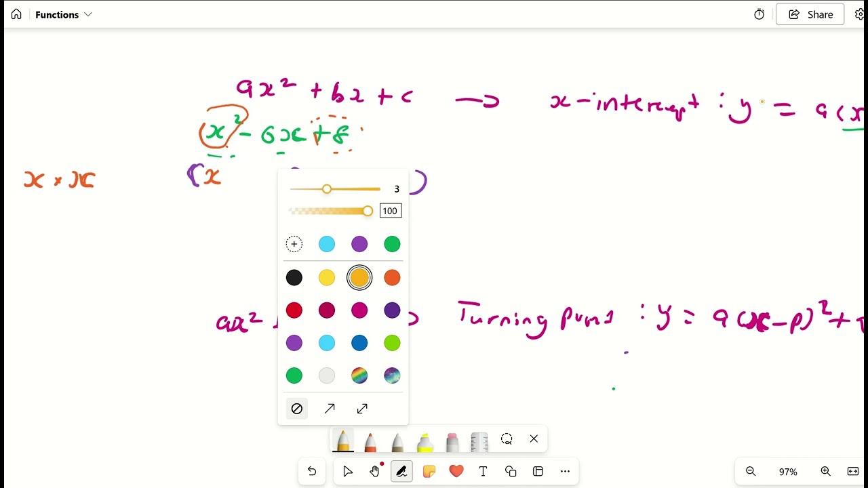Image resolution: width=868 pixels, height=488 pixels.
Task: Choose the galaxy ink swatch
Action: pyautogui.click(x=392, y=375)
